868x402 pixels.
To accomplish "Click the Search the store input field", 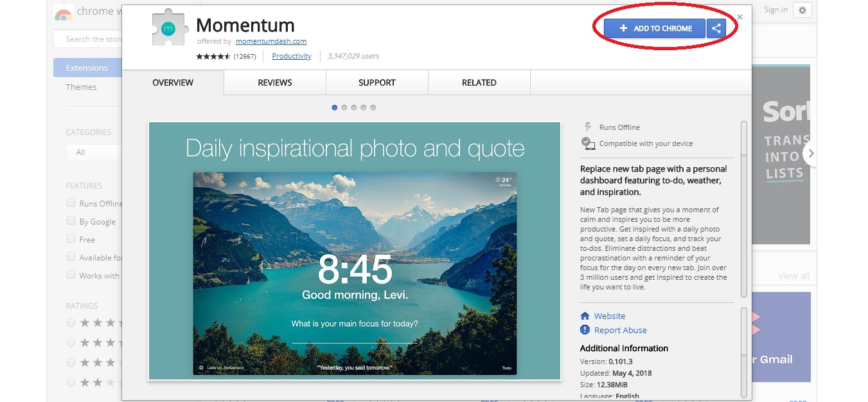I will 90,39.
